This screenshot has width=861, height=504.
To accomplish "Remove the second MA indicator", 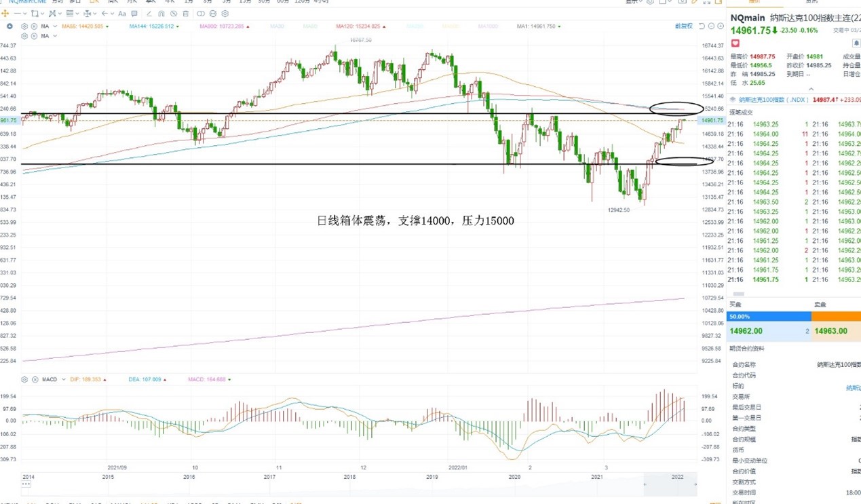I will 34,36.
